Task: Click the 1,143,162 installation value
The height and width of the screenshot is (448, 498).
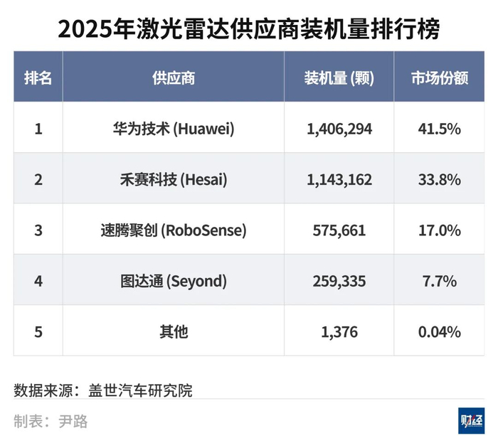Action: [339, 180]
